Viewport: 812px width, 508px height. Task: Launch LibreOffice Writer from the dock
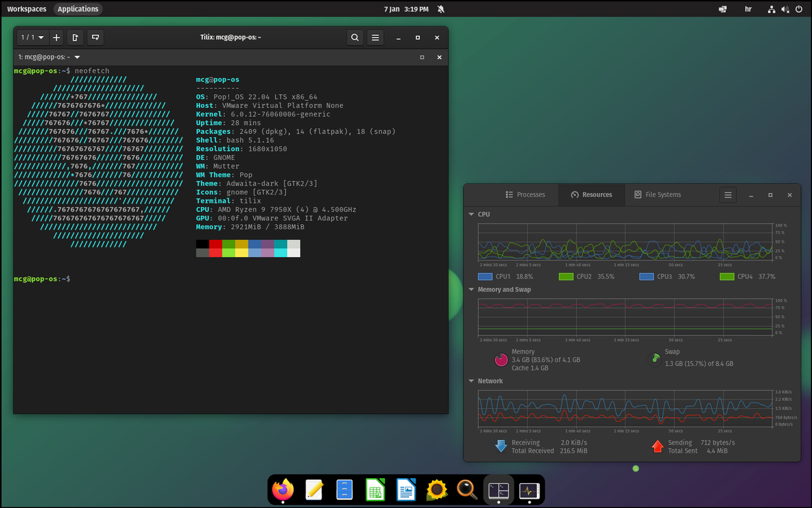406,490
